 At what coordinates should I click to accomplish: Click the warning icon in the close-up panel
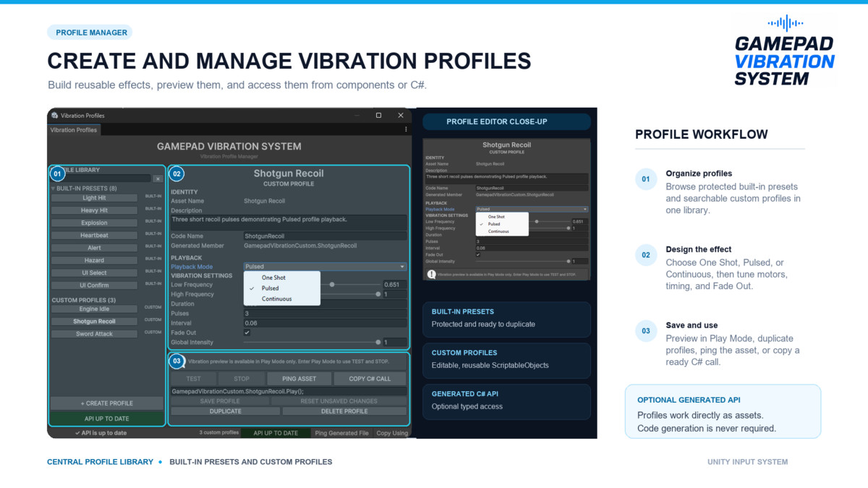(x=432, y=274)
